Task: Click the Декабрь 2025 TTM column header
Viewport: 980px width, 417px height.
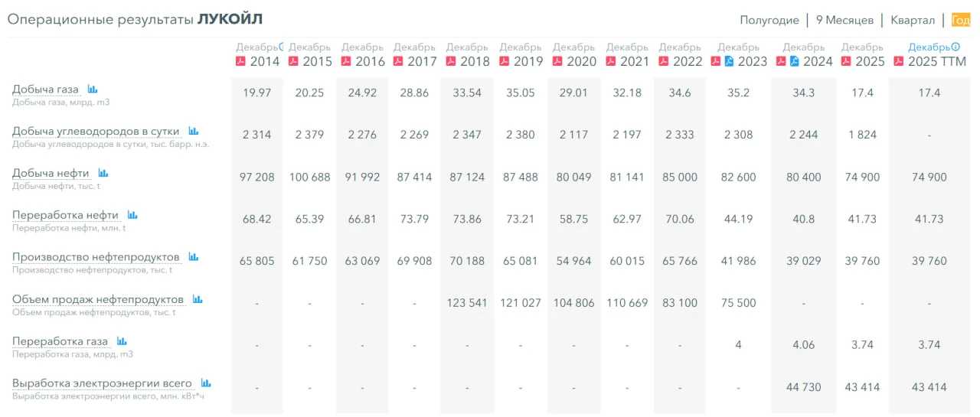Action: [x=932, y=54]
